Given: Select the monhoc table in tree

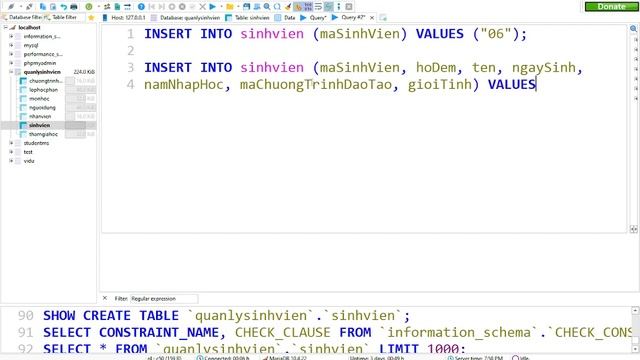Looking at the screenshot, I should click(x=39, y=99).
